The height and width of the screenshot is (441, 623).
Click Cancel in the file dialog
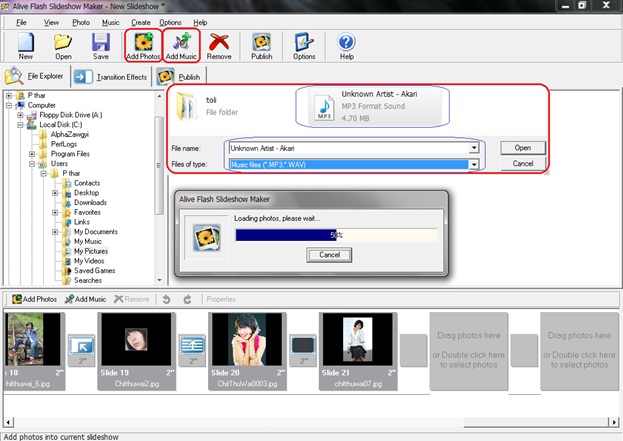[x=522, y=164]
